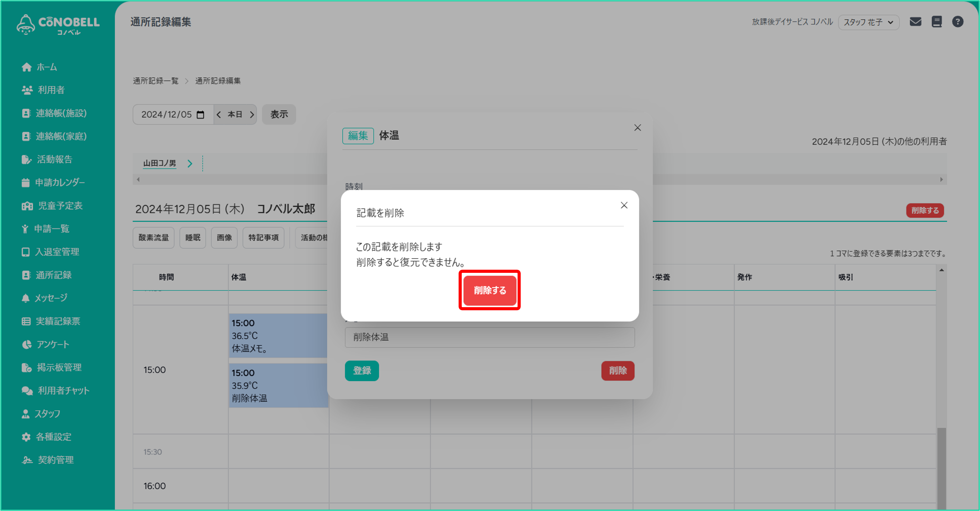Click the 16:00 time row label

154,486
